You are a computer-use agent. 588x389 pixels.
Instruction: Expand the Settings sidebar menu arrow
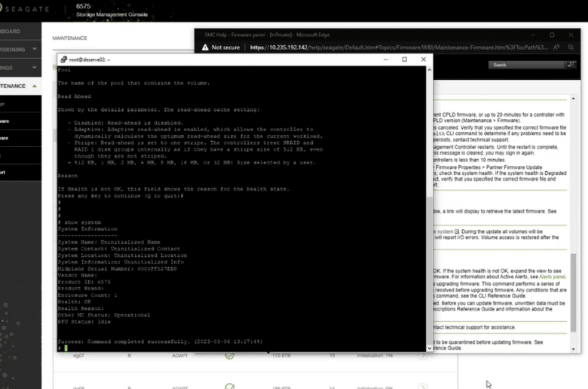click(35, 68)
